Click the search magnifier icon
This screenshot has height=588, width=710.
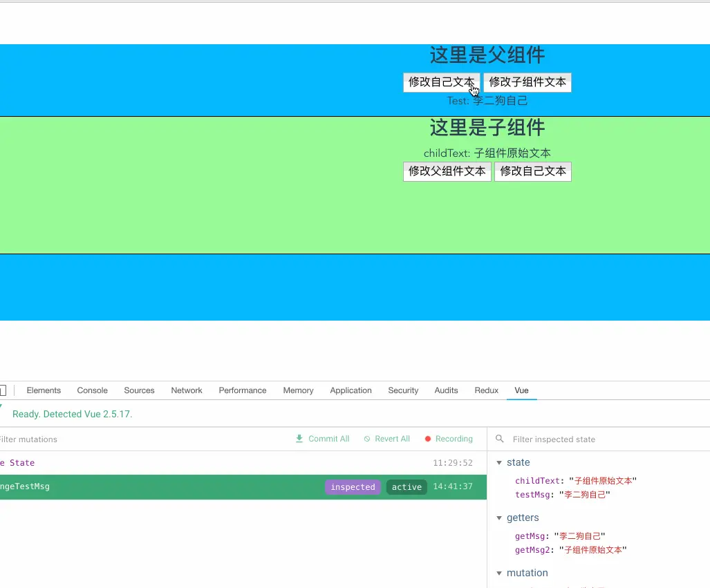(x=499, y=439)
